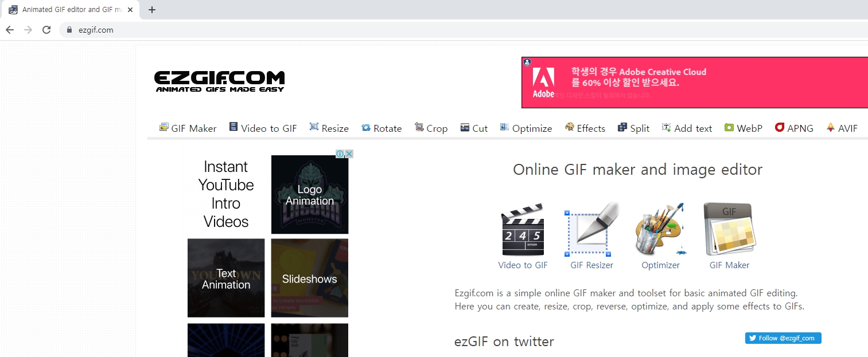Click the Follow @ezgif_com Twitter button
868x357 pixels.
pyautogui.click(x=783, y=338)
